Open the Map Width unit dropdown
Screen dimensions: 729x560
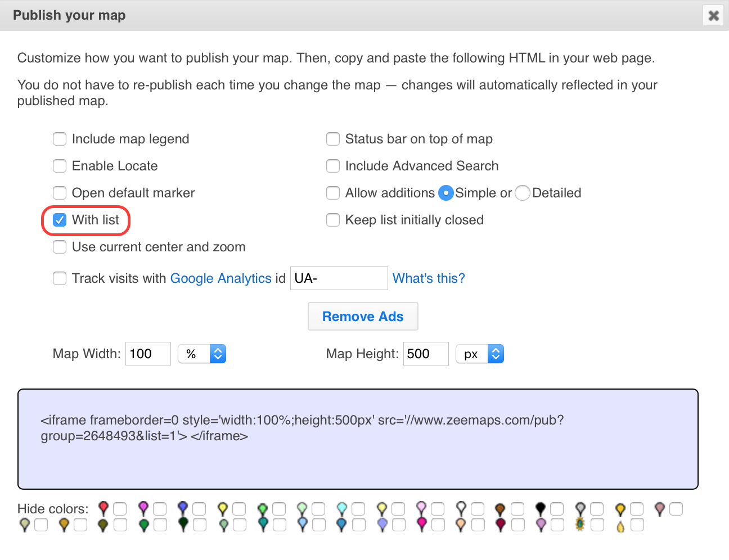(x=202, y=354)
